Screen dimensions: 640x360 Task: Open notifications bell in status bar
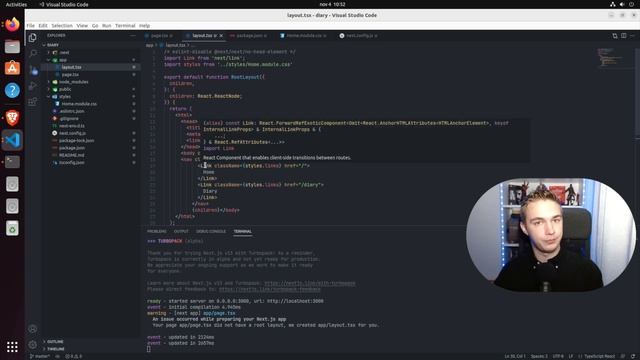tap(632, 356)
